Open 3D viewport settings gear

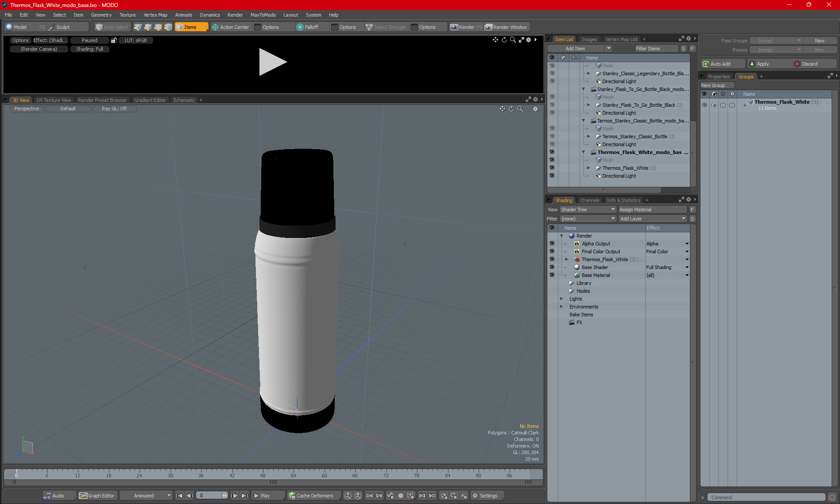tap(535, 109)
